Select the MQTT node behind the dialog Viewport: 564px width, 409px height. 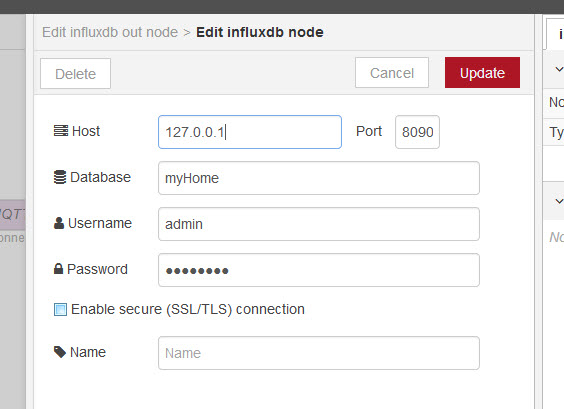coord(13,215)
